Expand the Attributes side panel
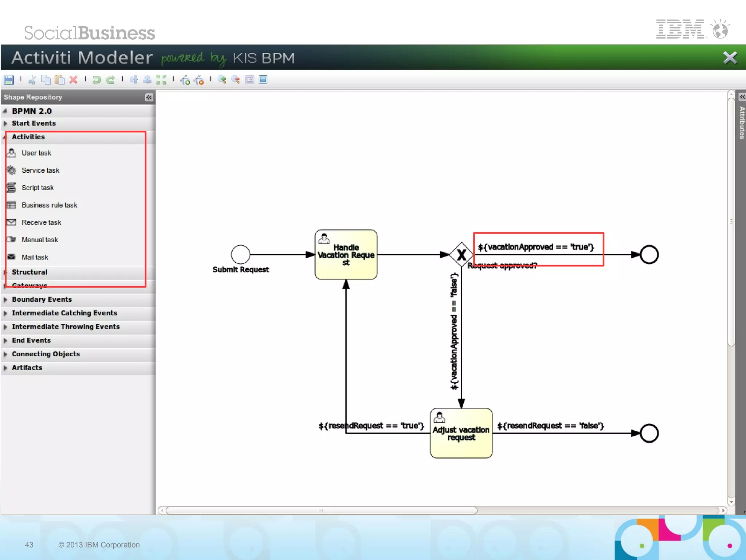Image resolution: width=746 pixels, height=560 pixels. point(742,97)
